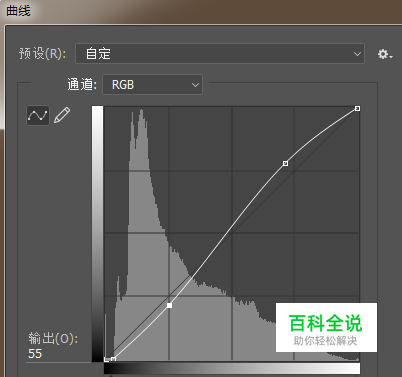Select the filled lower midtone curve point
402x377 pixels.
pyautogui.click(x=169, y=305)
